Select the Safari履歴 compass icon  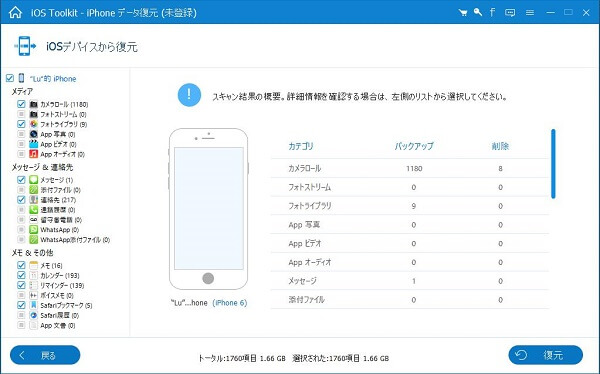click(x=34, y=315)
